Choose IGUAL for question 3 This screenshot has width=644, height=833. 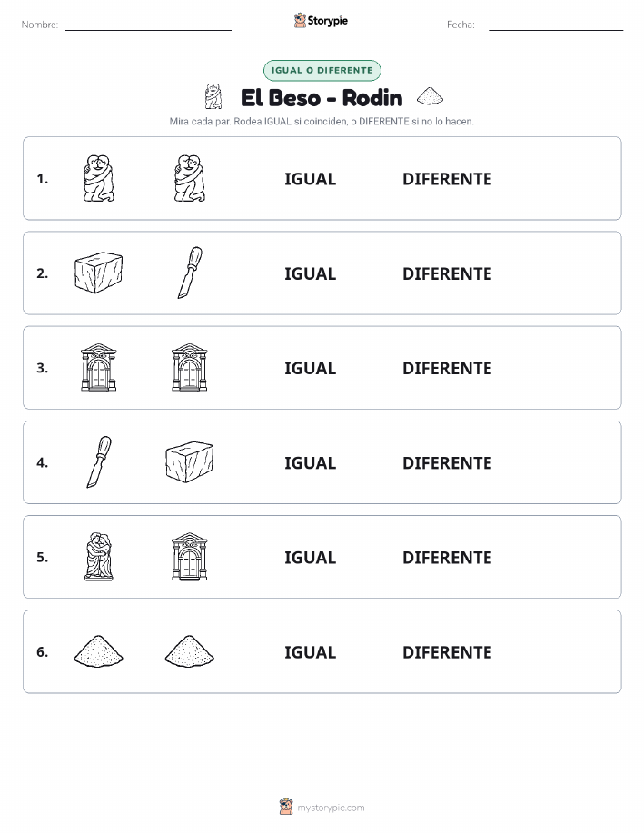311,368
